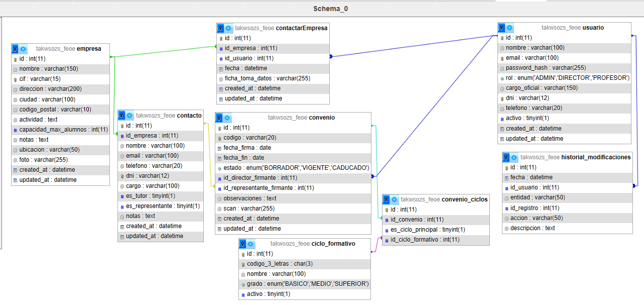Click the gear icon on historial_modificaciones table
The image size is (644, 305).
(513, 157)
